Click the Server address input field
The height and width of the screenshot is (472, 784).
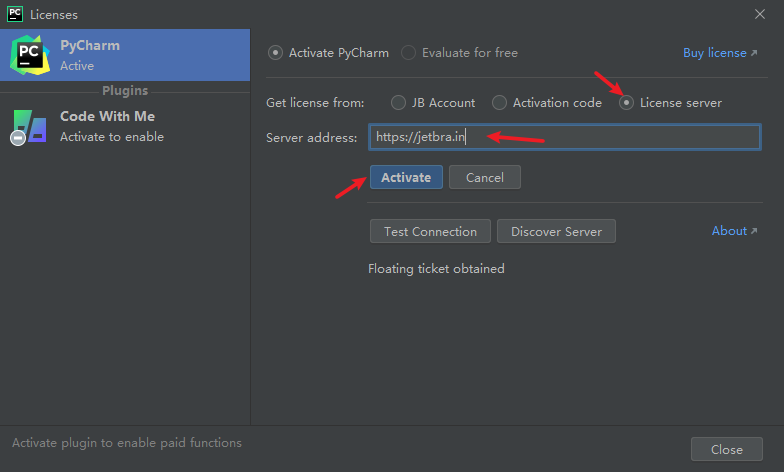pyautogui.click(x=564, y=137)
